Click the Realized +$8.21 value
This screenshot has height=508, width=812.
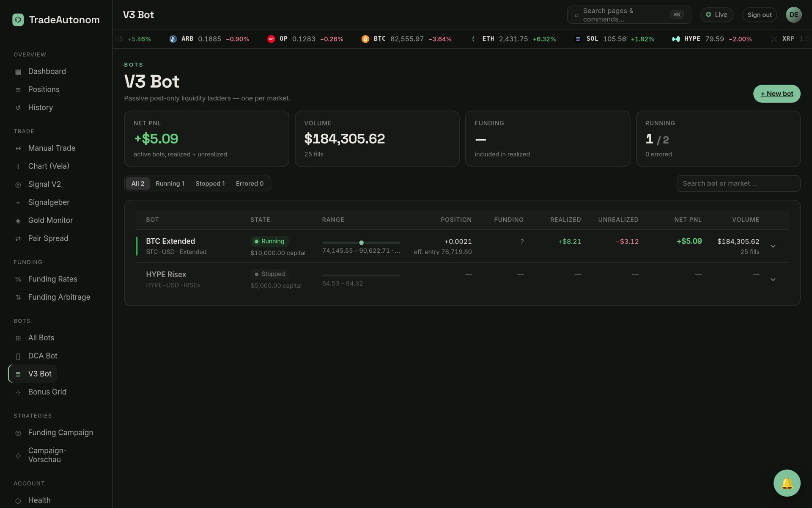click(569, 241)
